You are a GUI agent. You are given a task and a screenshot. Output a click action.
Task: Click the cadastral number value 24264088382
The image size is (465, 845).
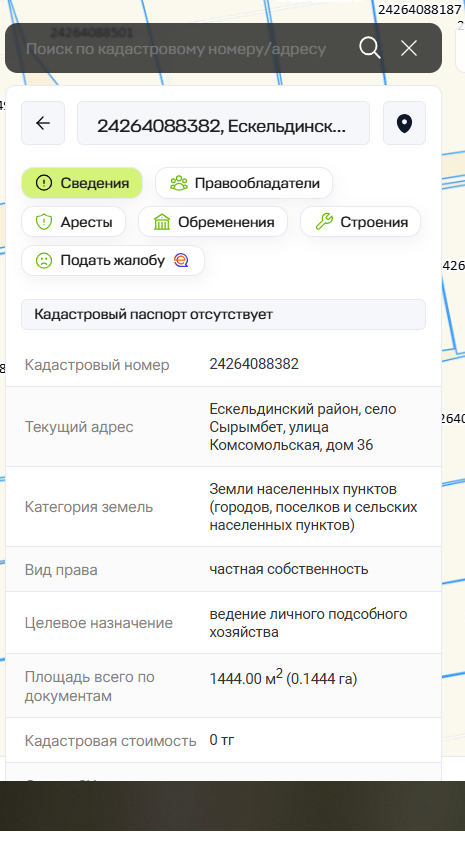coord(254,364)
